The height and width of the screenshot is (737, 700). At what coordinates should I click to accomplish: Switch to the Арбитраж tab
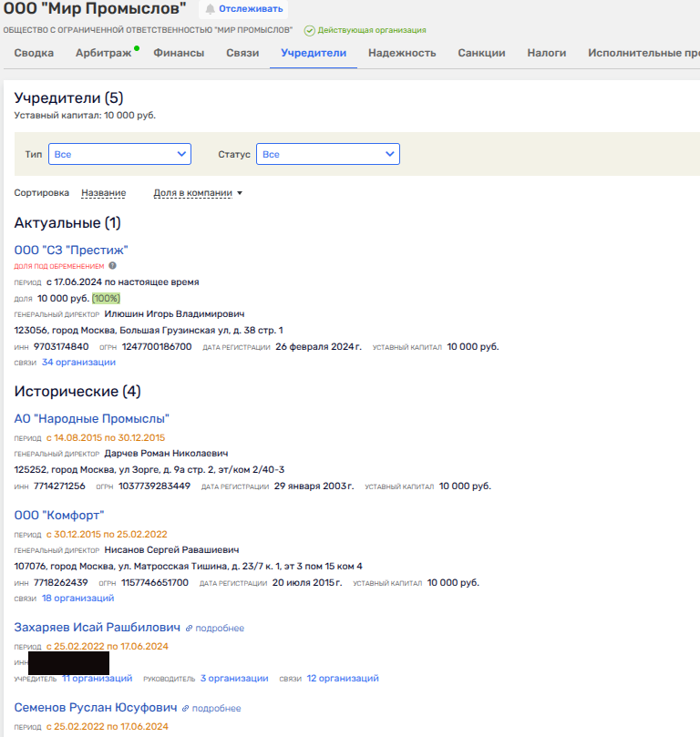[103, 53]
